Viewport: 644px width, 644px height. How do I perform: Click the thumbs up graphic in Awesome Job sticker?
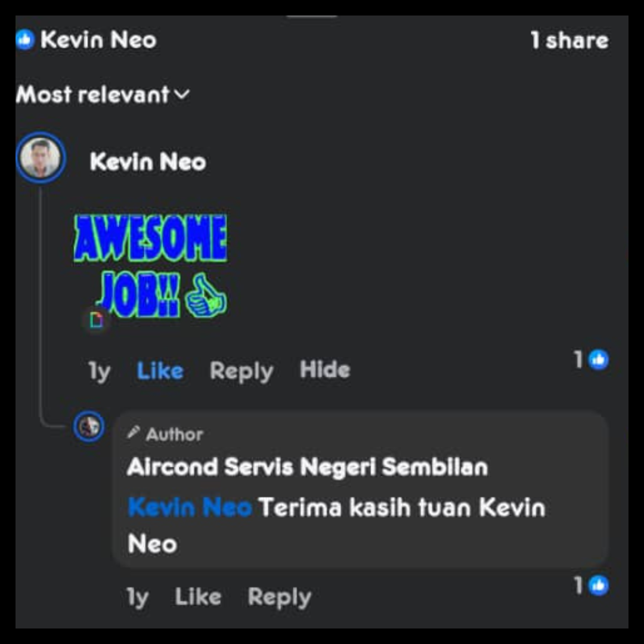pos(205,296)
